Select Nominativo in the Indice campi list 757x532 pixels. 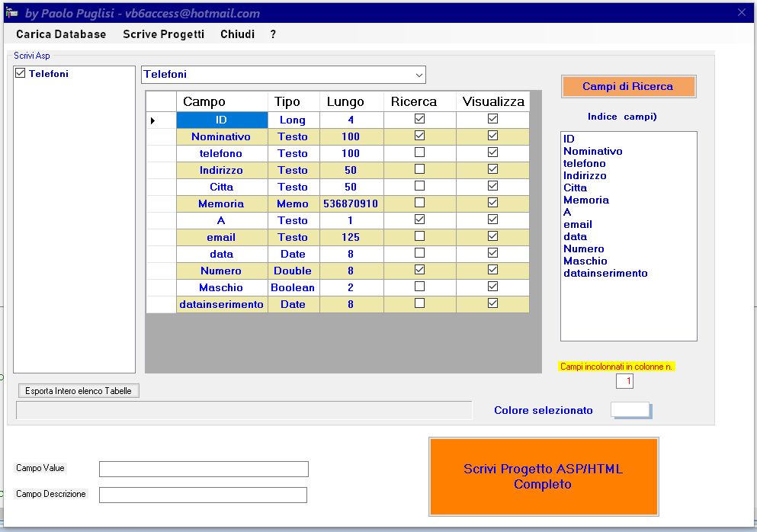tap(593, 151)
